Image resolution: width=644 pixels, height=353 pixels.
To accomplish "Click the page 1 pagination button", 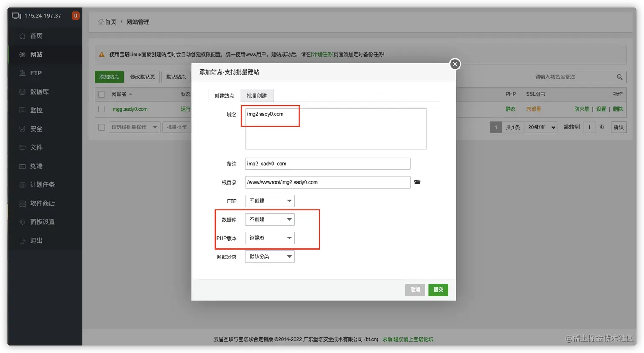I will [x=496, y=127].
